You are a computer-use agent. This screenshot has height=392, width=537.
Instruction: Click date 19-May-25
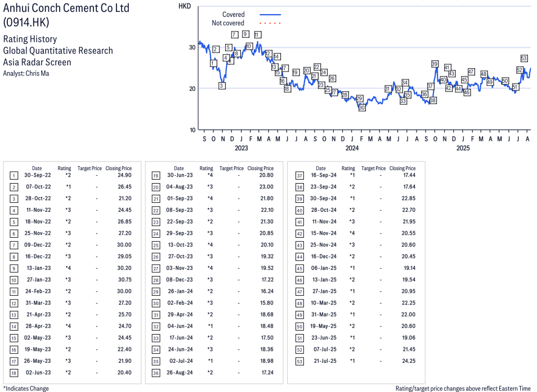pos(323,326)
